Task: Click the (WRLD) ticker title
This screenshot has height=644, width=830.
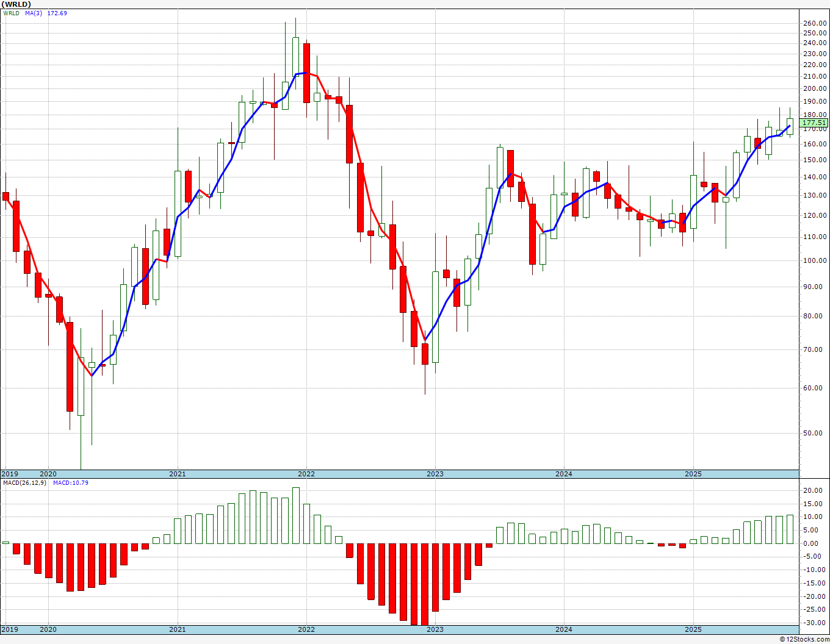Action: coord(16,4)
